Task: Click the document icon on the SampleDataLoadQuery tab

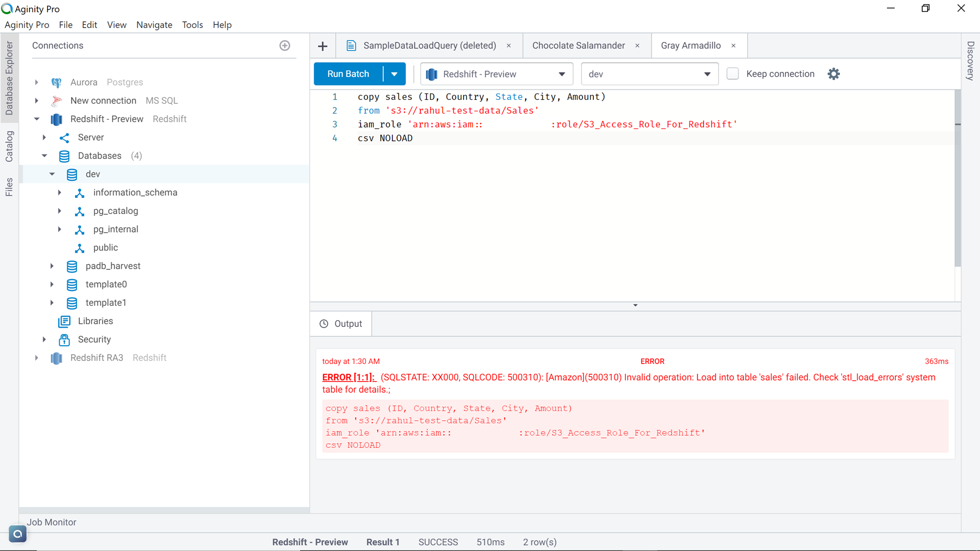Action: pyautogui.click(x=351, y=45)
